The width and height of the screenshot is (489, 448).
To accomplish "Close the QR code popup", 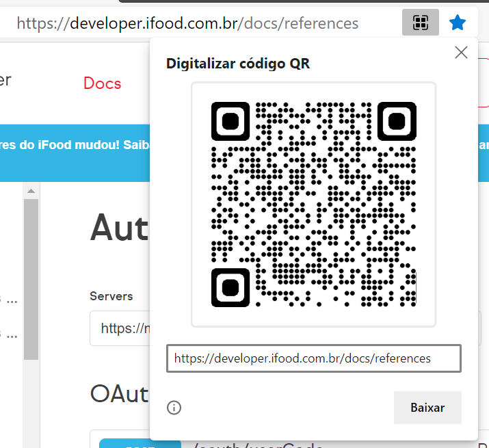I will 461,53.
